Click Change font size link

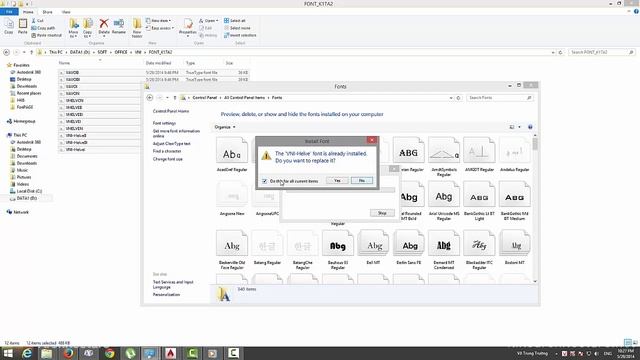[x=168, y=159]
